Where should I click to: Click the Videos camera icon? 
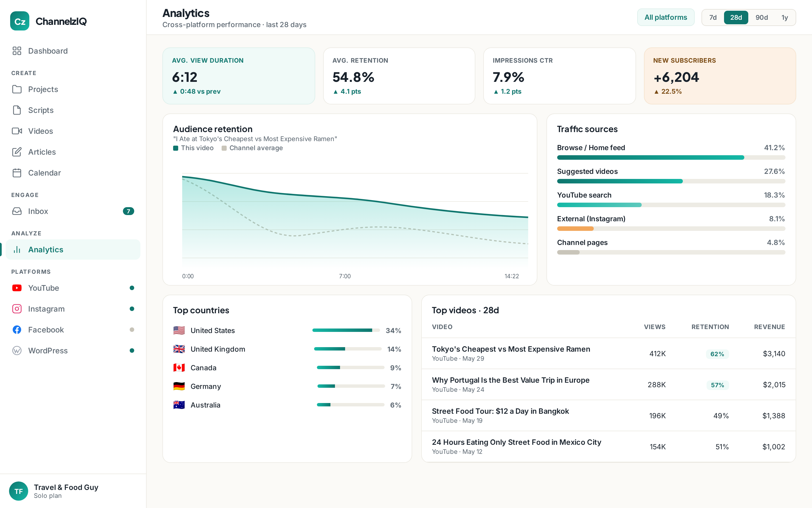pyautogui.click(x=17, y=131)
